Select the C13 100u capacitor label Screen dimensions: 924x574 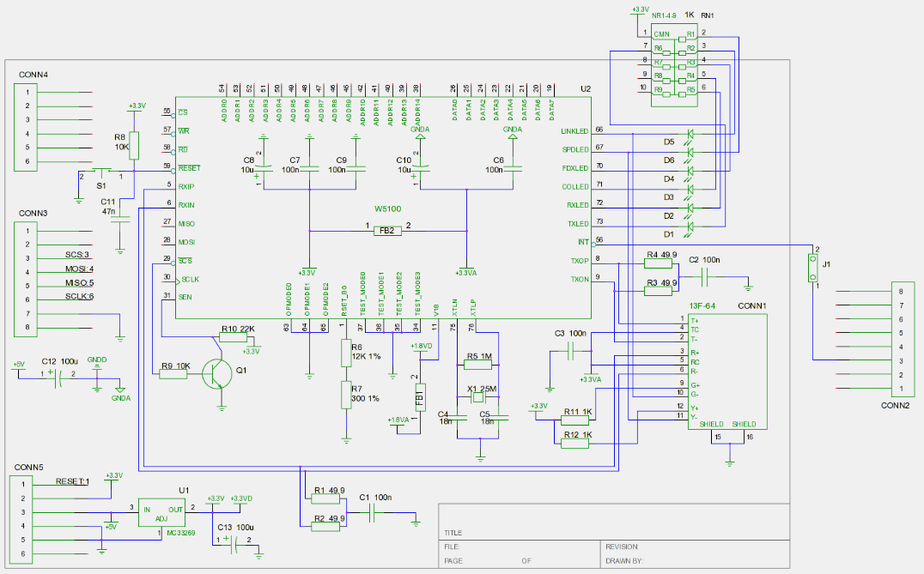[235, 528]
